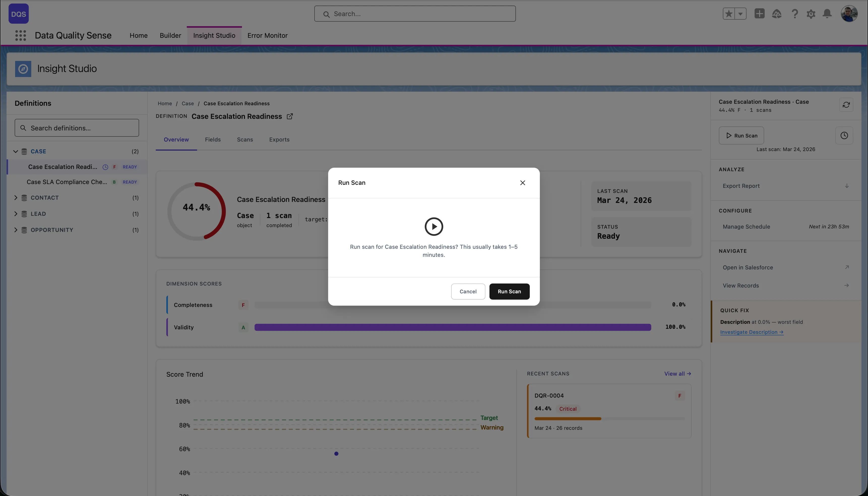Click the Search definitions input field

pyautogui.click(x=77, y=128)
